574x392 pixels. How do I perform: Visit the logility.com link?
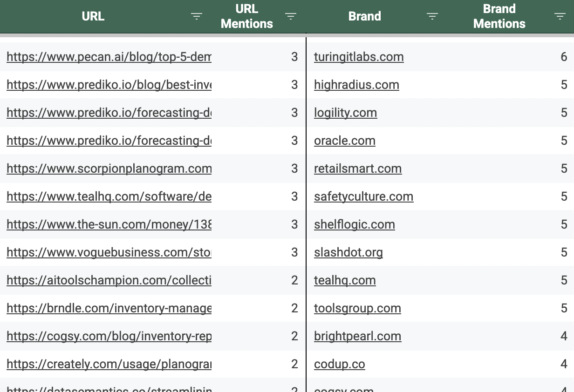tap(345, 113)
